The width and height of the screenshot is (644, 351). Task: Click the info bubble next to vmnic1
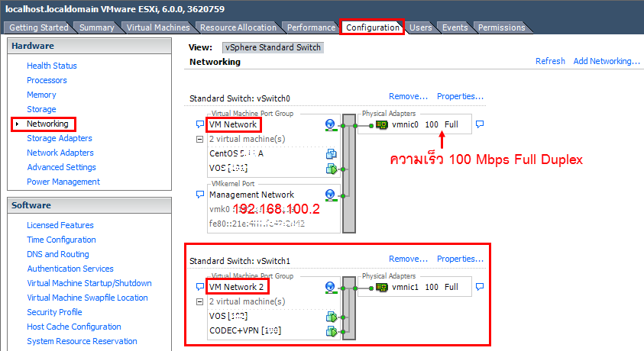[x=480, y=286]
